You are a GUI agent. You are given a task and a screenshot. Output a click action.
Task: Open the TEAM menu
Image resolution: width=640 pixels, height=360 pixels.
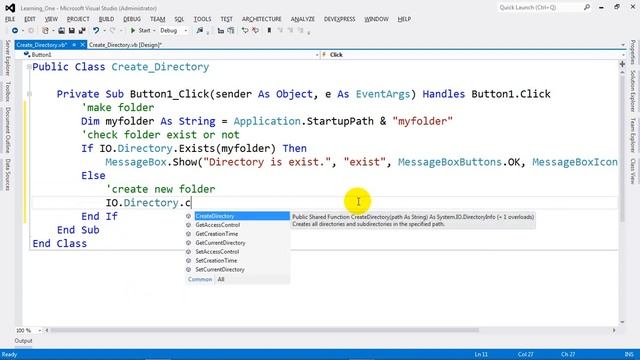coord(158,19)
